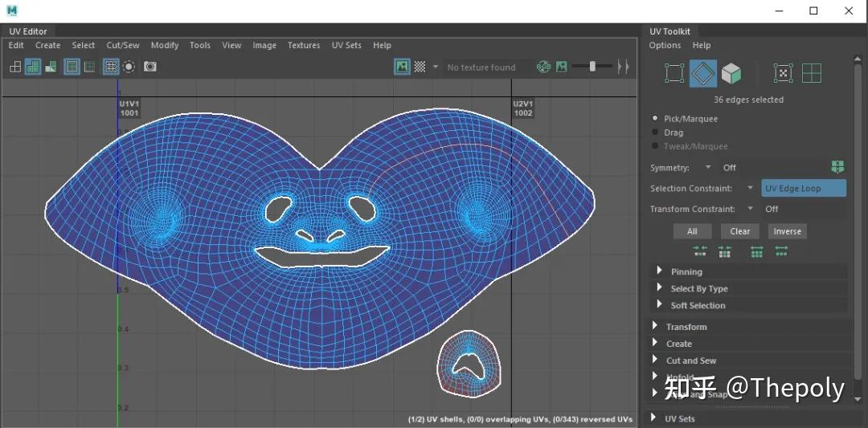
Task: Open the Symmetry dropdown arrow
Action: (708, 167)
